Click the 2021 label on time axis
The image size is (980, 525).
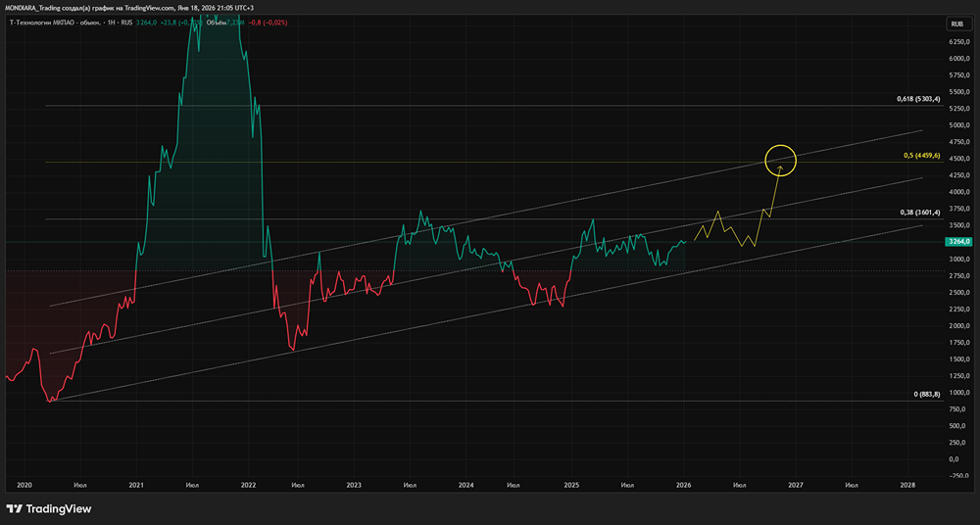(x=136, y=484)
